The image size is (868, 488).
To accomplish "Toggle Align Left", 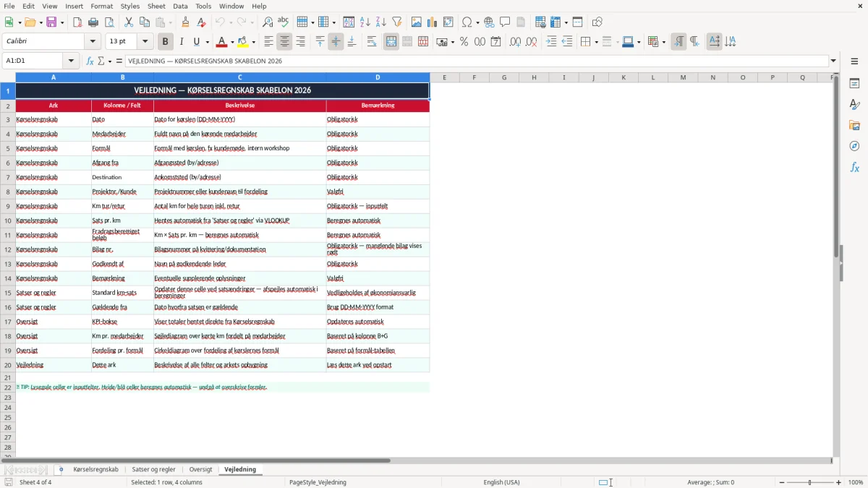I will (x=269, y=42).
